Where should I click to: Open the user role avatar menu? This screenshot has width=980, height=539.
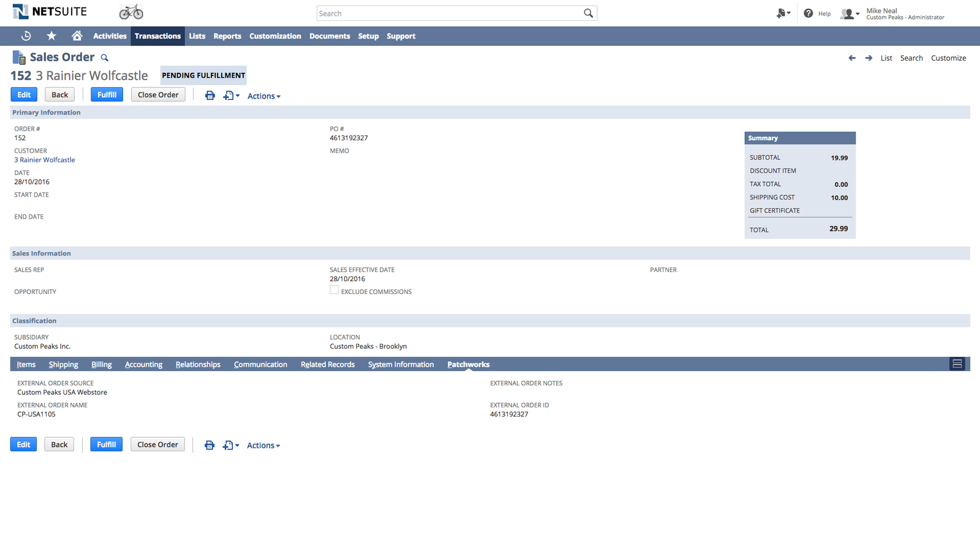pos(850,13)
